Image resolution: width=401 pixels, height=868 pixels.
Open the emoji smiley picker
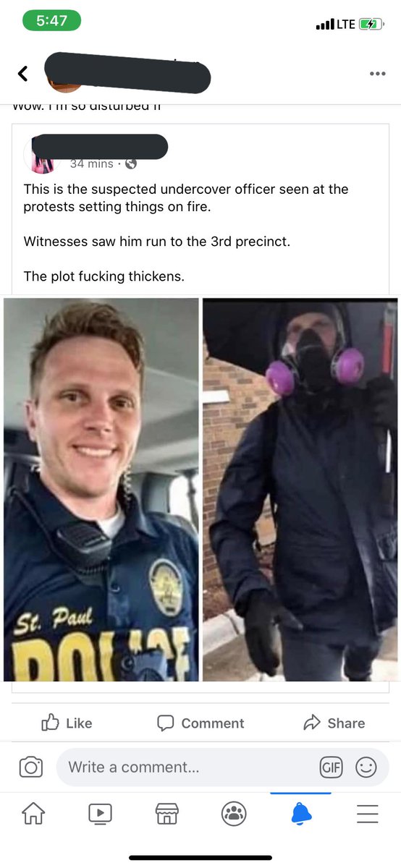[366, 767]
